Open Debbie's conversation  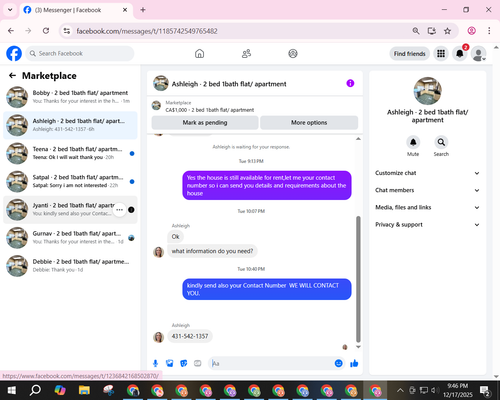pos(70,266)
